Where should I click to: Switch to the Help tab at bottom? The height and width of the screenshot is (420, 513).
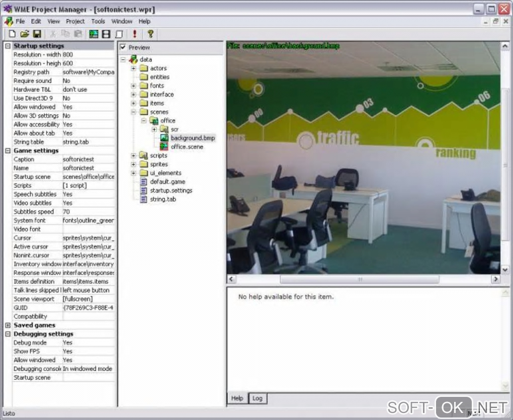tap(237, 398)
